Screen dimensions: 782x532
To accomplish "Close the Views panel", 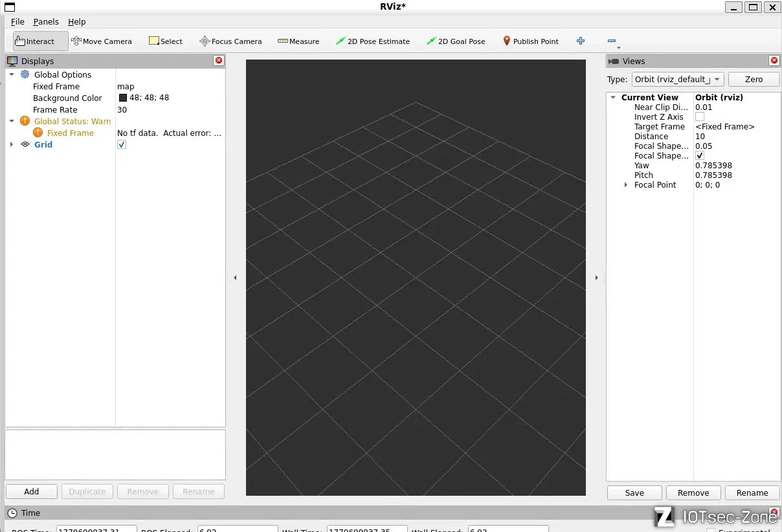I will 774,60.
